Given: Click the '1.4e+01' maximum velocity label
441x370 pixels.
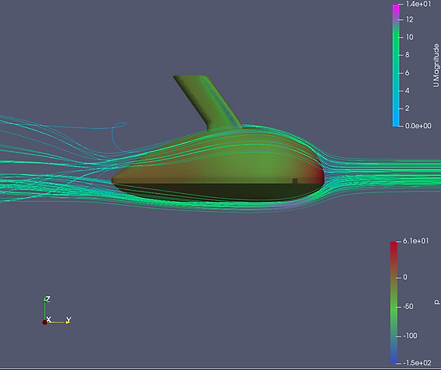Looking at the screenshot, I should coord(418,4).
